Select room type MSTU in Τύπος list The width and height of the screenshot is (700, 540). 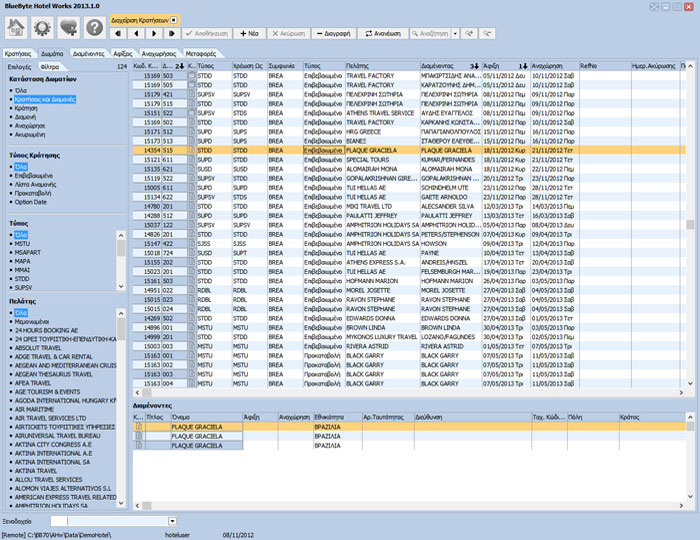click(22, 244)
